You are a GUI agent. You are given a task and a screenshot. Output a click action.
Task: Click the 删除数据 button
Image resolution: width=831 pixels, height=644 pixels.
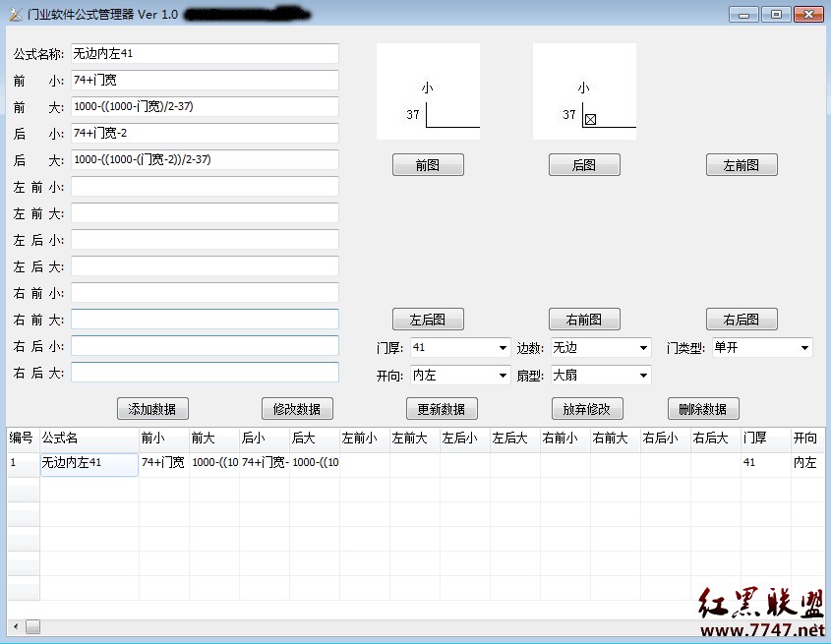click(703, 409)
